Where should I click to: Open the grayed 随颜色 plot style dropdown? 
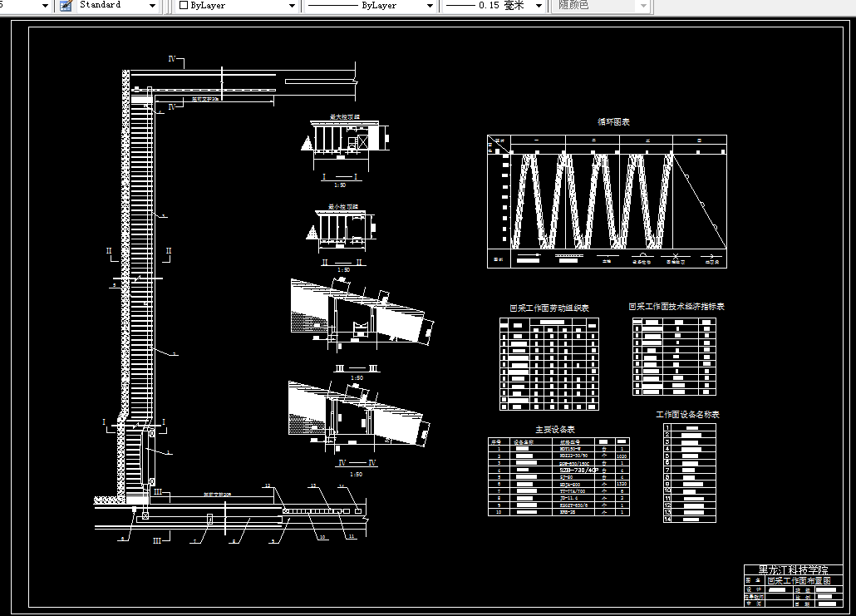pos(643,6)
